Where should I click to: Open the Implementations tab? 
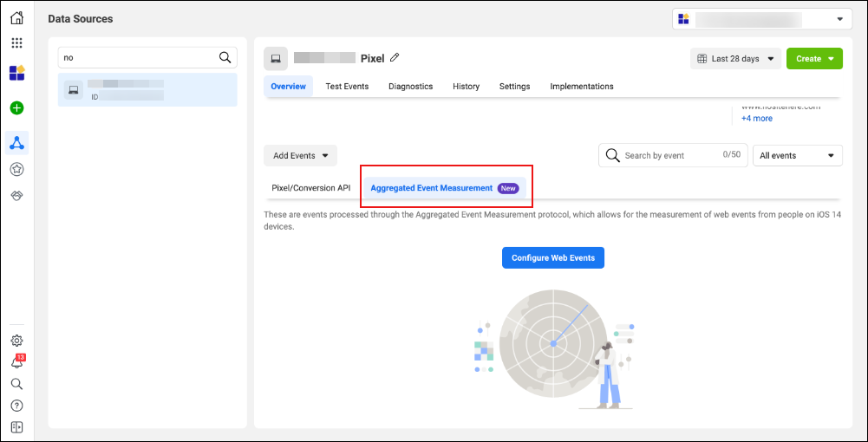tap(582, 87)
